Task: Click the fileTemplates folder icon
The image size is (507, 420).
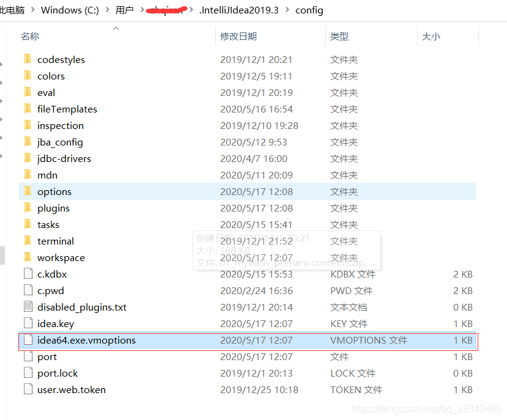Action: coord(28,109)
